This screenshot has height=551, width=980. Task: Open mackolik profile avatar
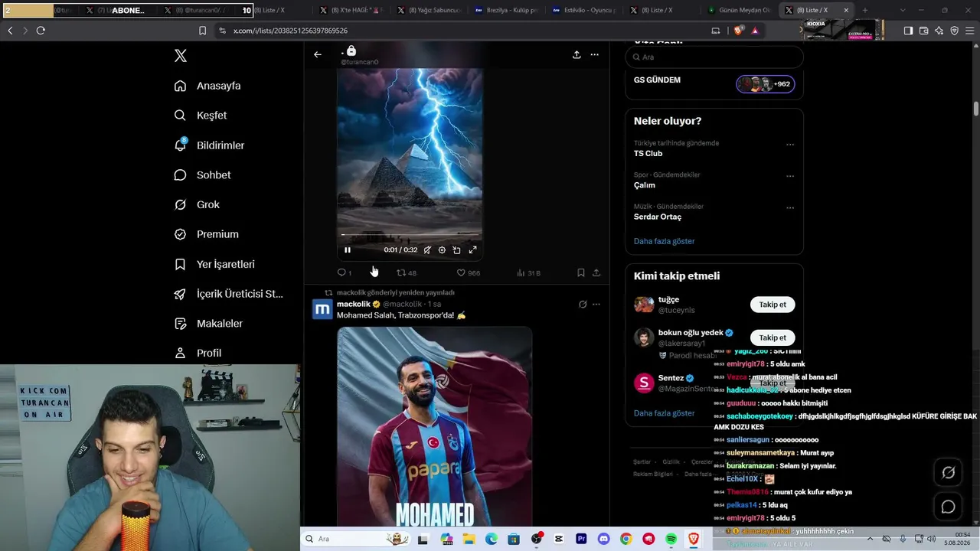click(322, 309)
